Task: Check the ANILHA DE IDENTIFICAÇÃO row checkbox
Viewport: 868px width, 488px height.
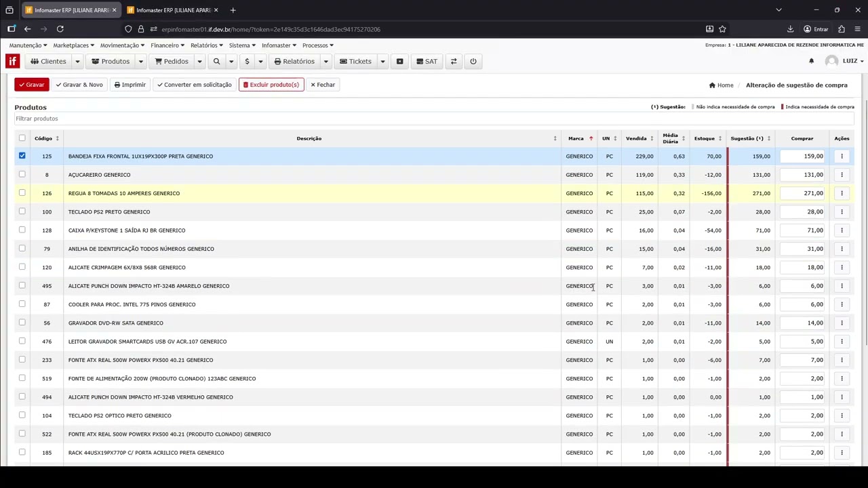Action: click(22, 248)
